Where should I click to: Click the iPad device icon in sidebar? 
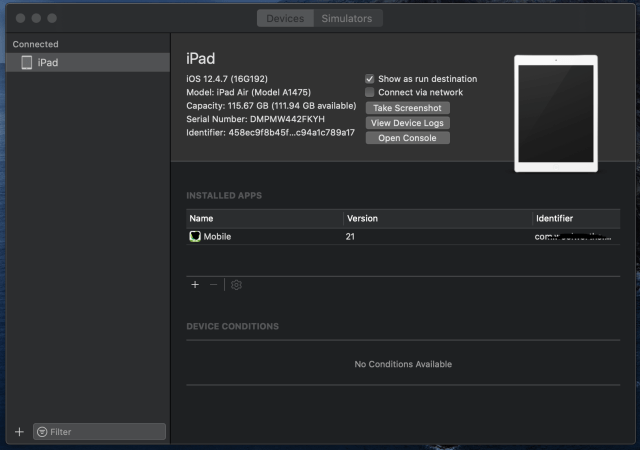tap(27, 62)
